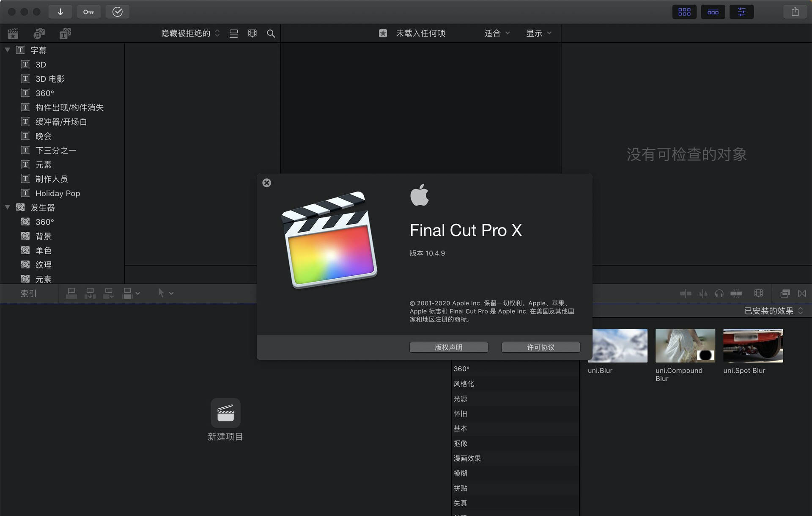812x516 pixels.
Task: Select the arrow selection tool
Action: tap(161, 293)
